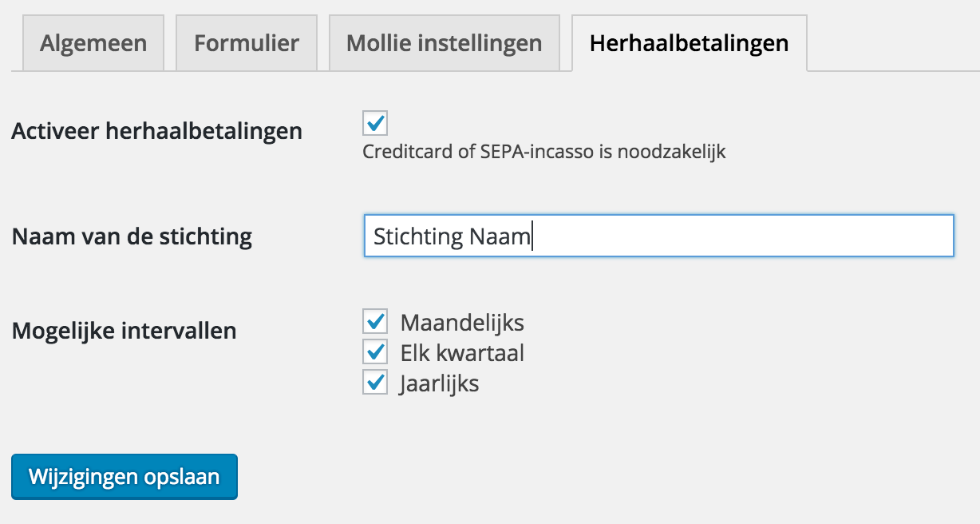
Task: Open the Formulier tab
Action: pos(247,43)
